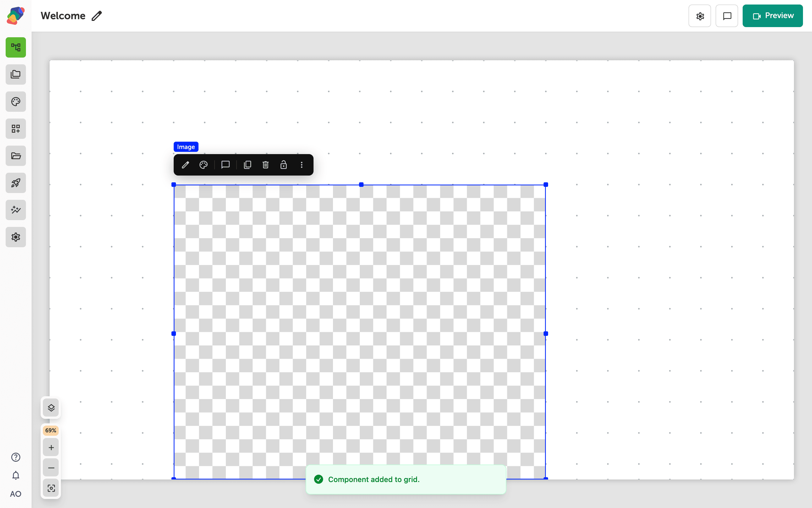Zoom in with the plus button
The image size is (812, 508).
(x=51, y=448)
